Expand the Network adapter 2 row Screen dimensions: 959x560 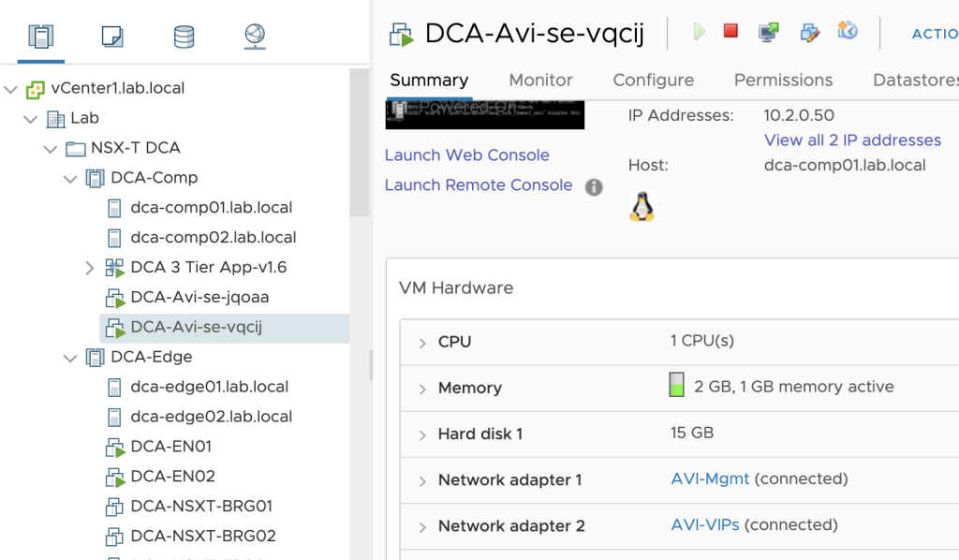click(x=422, y=527)
